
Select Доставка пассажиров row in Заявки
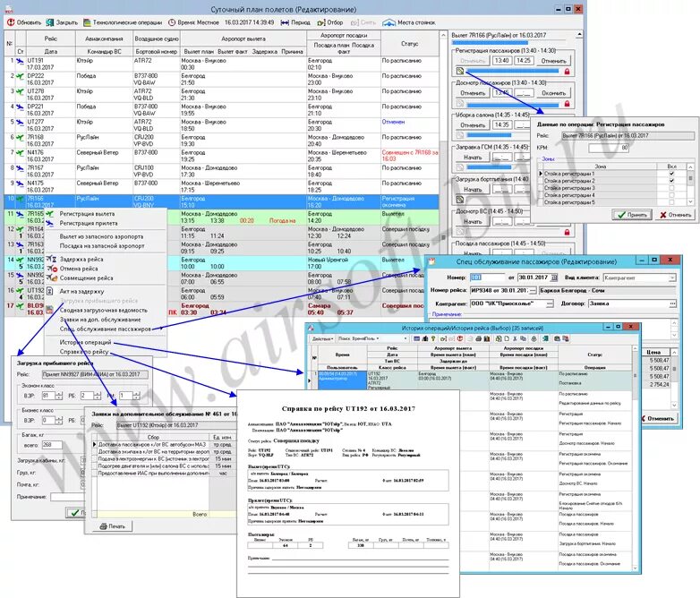pyautogui.click(x=166, y=445)
